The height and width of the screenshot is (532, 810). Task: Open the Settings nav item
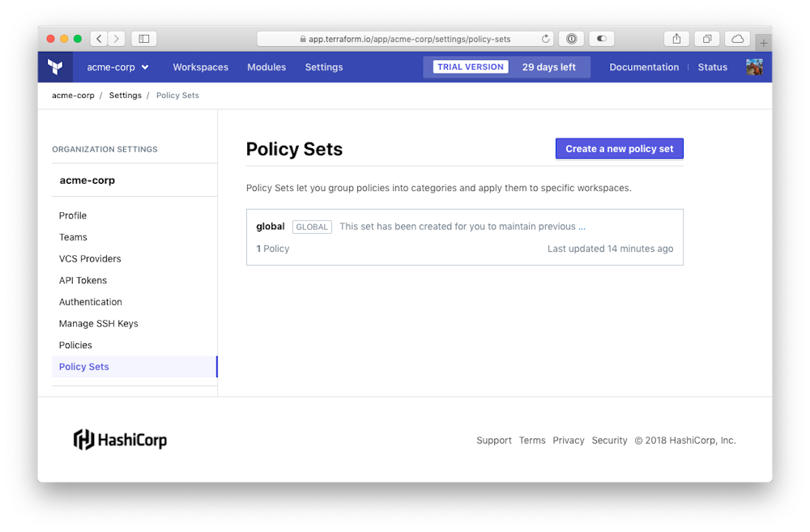pos(324,67)
